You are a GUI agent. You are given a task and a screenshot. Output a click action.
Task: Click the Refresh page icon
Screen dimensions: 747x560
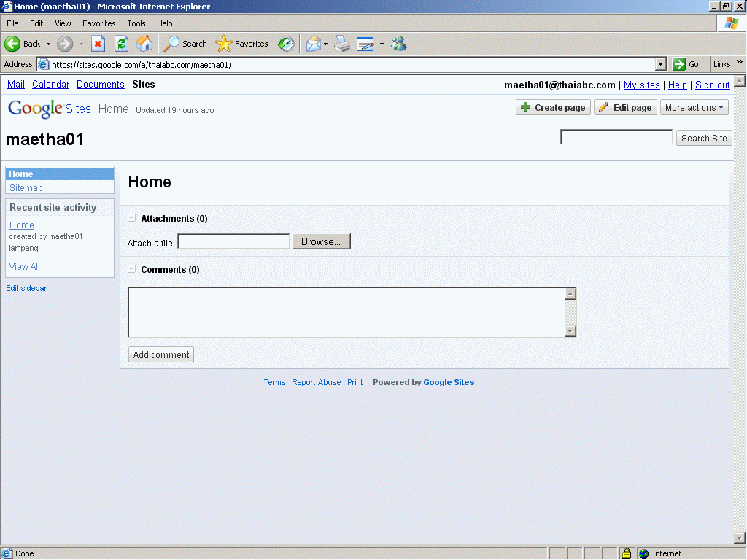point(121,44)
